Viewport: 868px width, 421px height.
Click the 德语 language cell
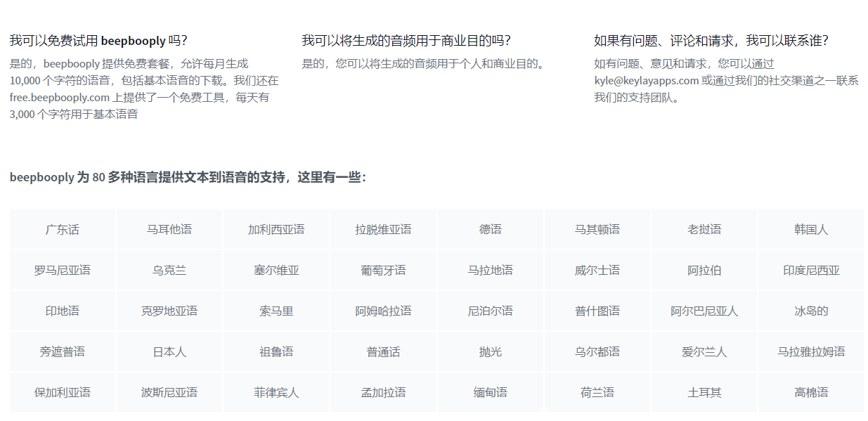(490, 229)
